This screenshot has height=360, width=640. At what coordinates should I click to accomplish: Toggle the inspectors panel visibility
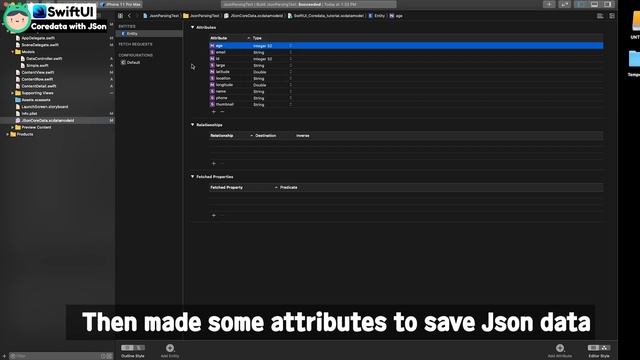[607, 4]
